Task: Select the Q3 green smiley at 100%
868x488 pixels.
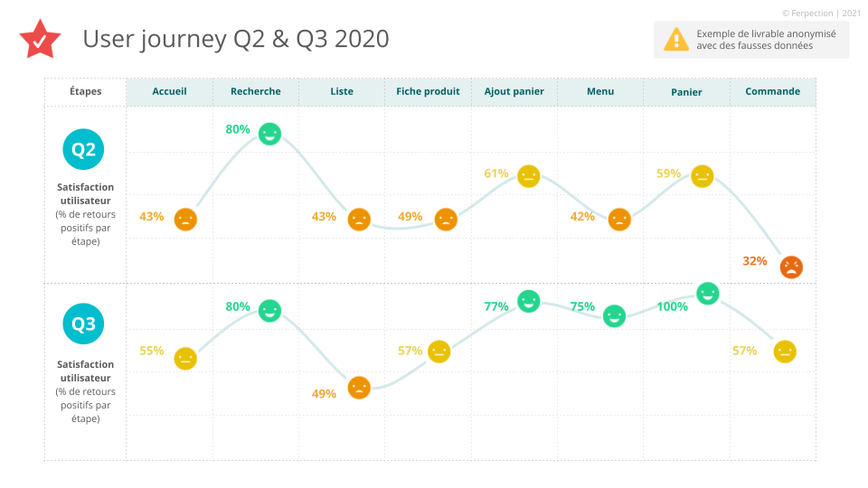Action: pyautogui.click(x=708, y=293)
